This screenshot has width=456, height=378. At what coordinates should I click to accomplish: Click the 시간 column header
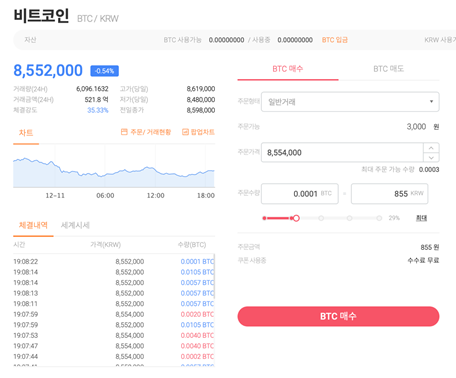click(x=19, y=245)
